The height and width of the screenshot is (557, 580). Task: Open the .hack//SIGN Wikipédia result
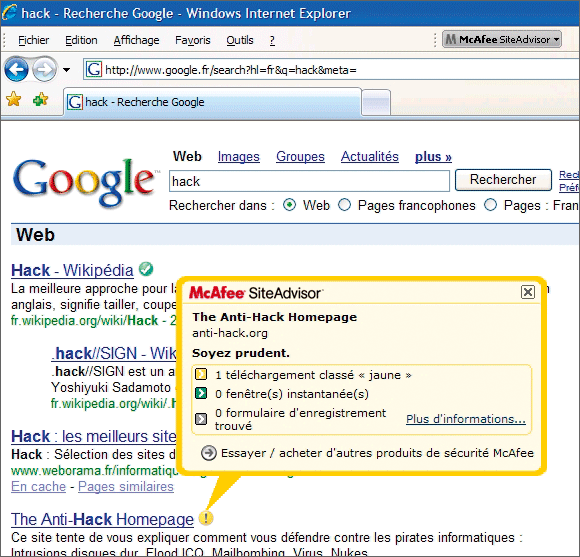[114, 353]
